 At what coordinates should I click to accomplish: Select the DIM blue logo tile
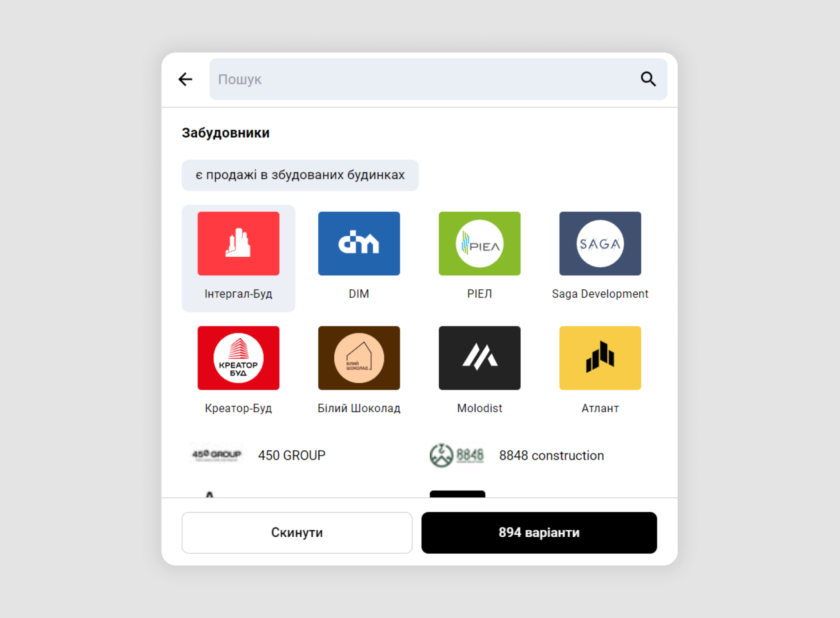359,243
